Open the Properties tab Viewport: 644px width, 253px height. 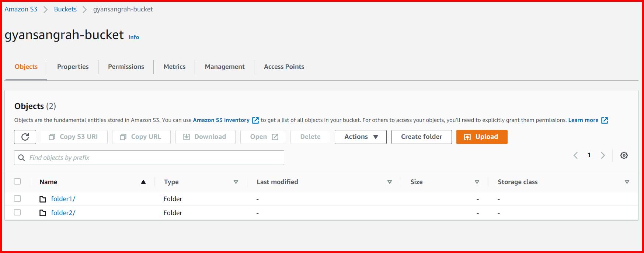coord(73,67)
